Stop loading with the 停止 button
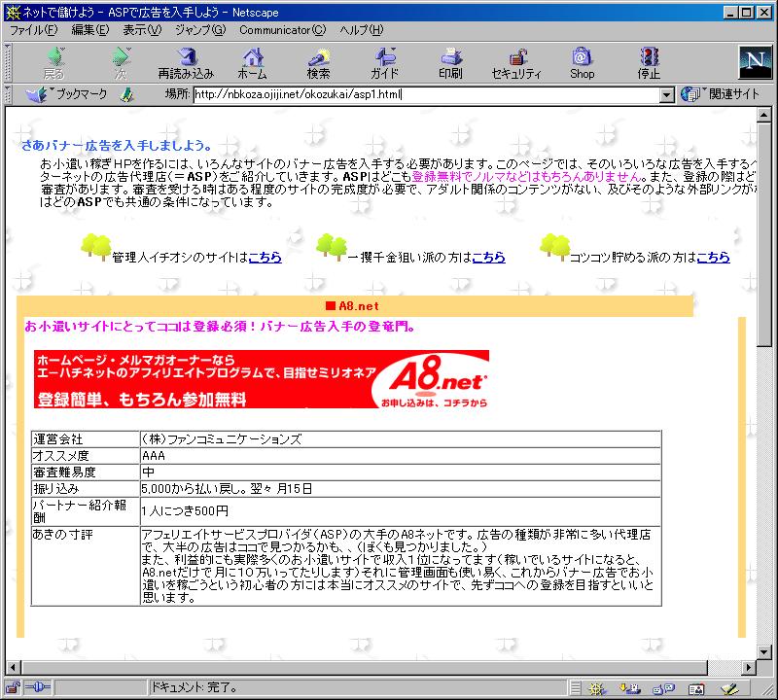This screenshot has height=700, width=778. 649,63
